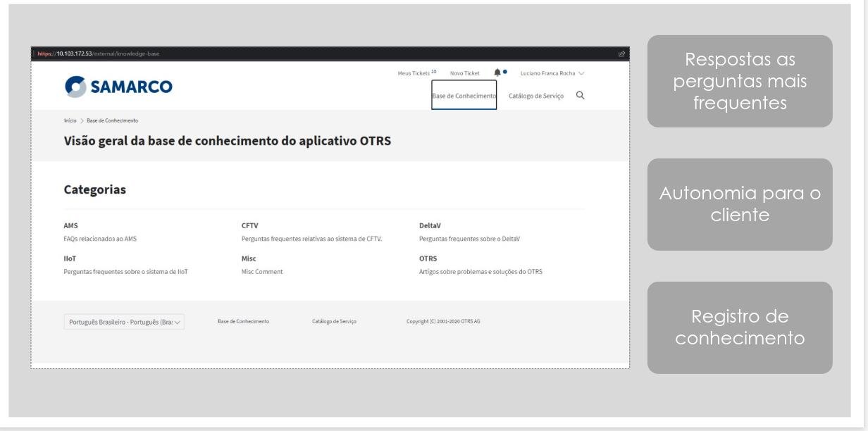
Task: Open the Base de Conhecimento header tab
Action: [464, 96]
